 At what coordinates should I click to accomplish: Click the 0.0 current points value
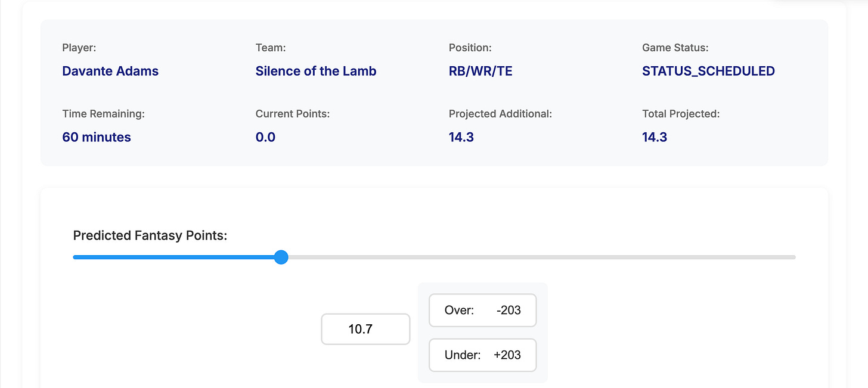click(x=265, y=137)
